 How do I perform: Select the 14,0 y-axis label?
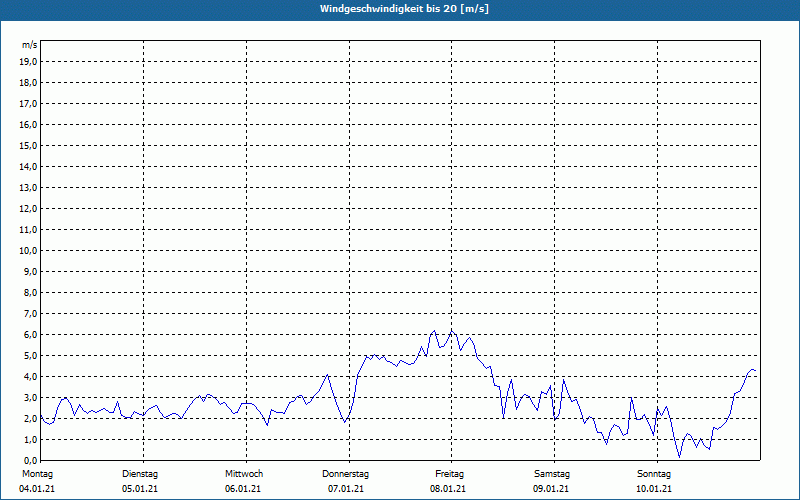28,166
